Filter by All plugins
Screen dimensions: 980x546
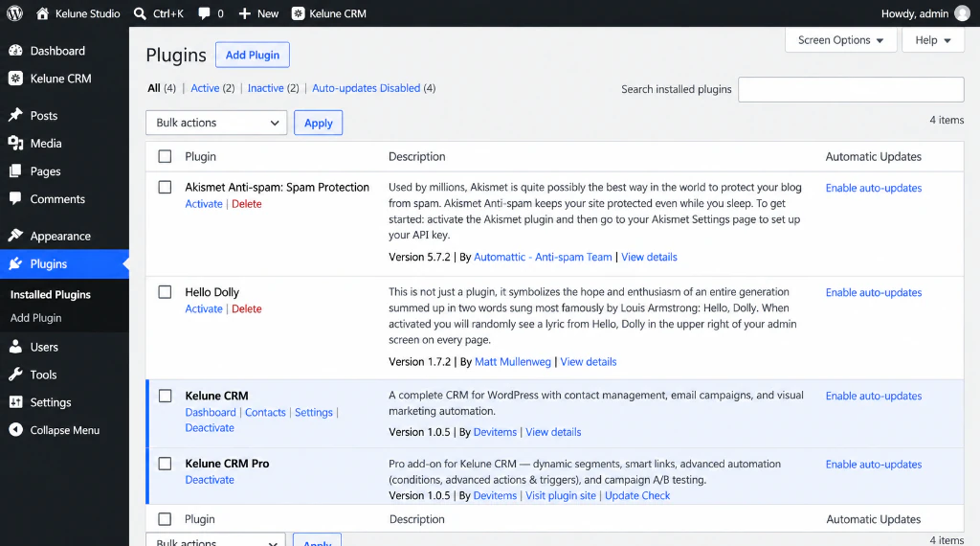pyautogui.click(x=154, y=88)
